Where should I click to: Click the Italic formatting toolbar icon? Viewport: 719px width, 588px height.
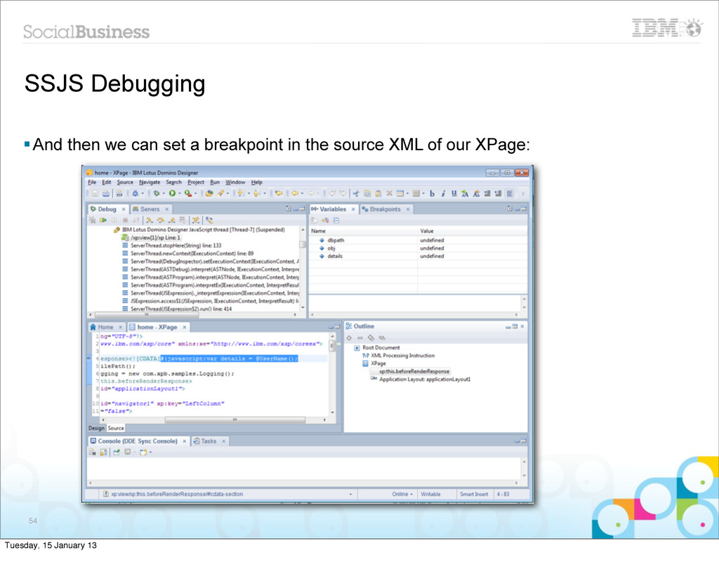[443, 194]
